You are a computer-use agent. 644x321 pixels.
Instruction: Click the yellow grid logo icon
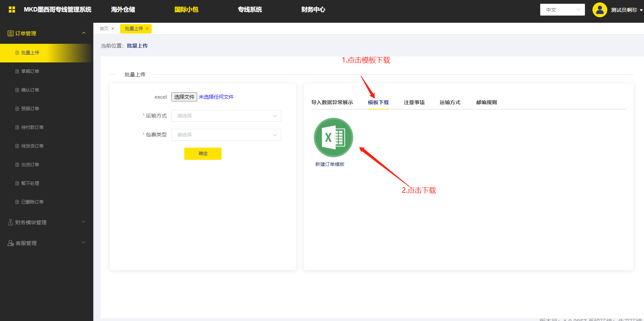[x=12, y=10]
